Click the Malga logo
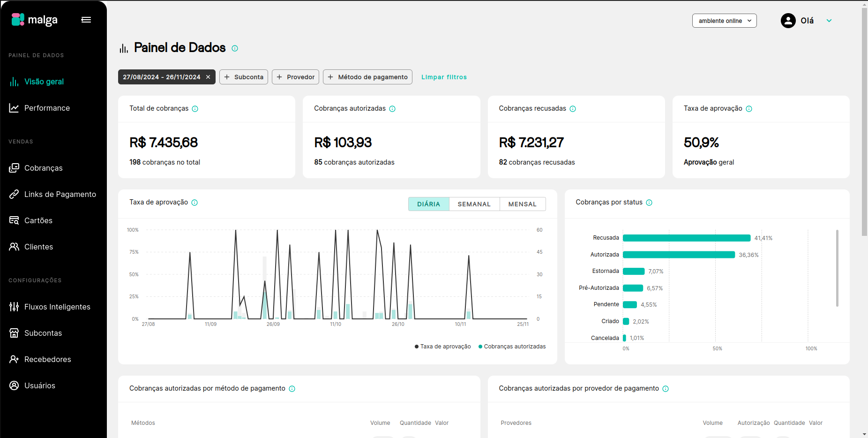 (34, 20)
